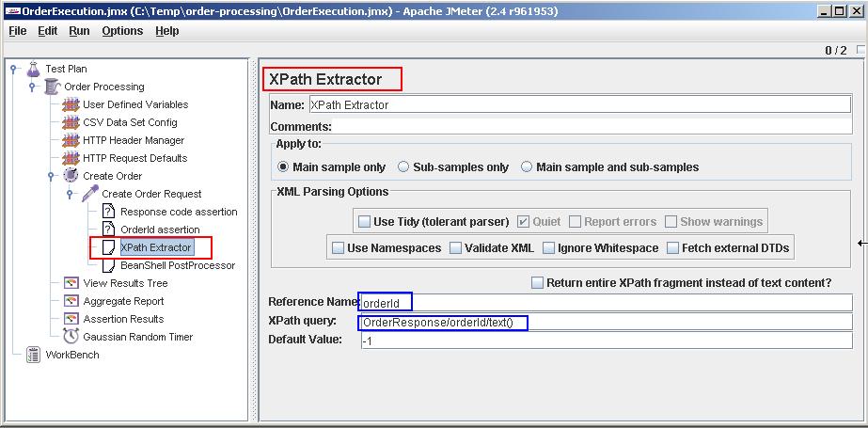Collapse the Create Order Request node handle
Screen dimensions: 868x428
(x=70, y=193)
